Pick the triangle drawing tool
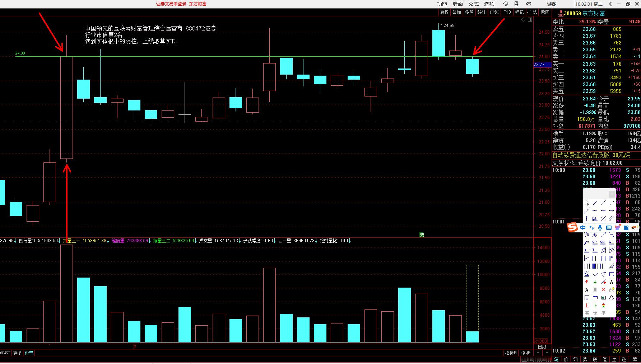Screen dimensions: 641x364 603,274
